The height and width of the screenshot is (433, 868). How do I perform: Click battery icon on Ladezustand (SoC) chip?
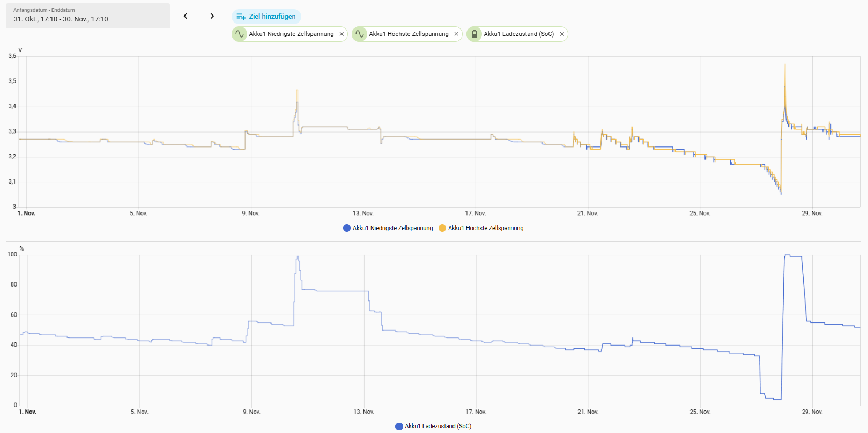coord(474,34)
